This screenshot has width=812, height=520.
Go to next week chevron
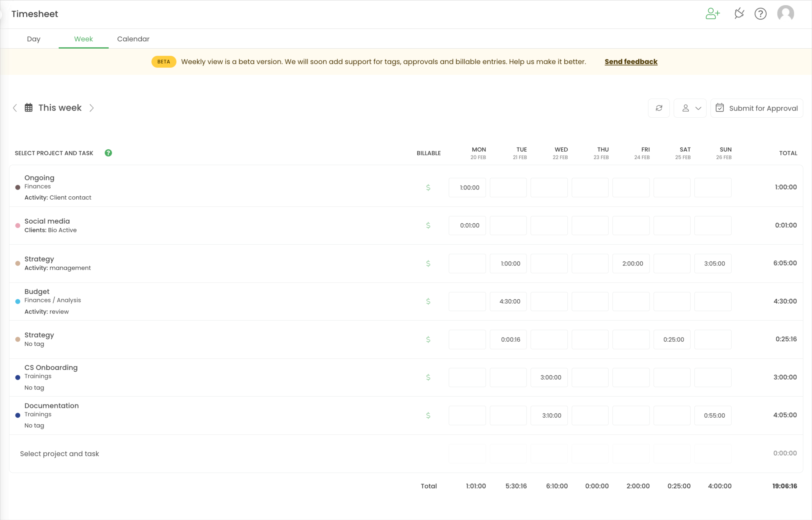[91, 108]
